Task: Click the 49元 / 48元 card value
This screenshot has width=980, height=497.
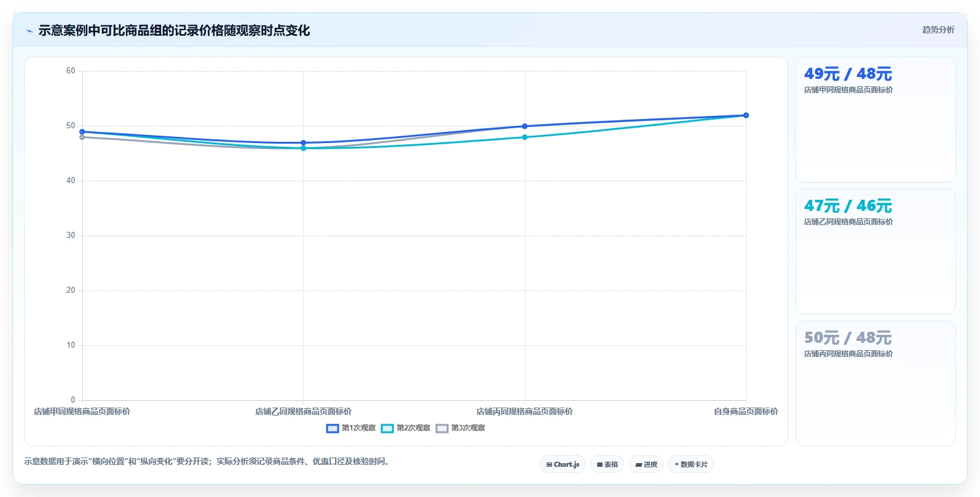Action: tap(848, 74)
